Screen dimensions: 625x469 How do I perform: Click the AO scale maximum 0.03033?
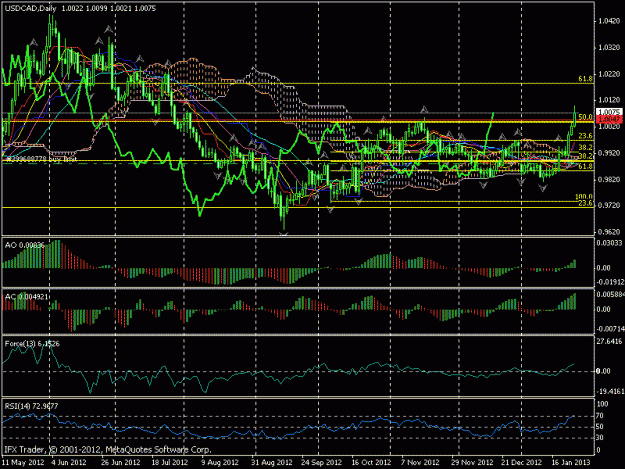pyautogui.click(x=610, y=243)
